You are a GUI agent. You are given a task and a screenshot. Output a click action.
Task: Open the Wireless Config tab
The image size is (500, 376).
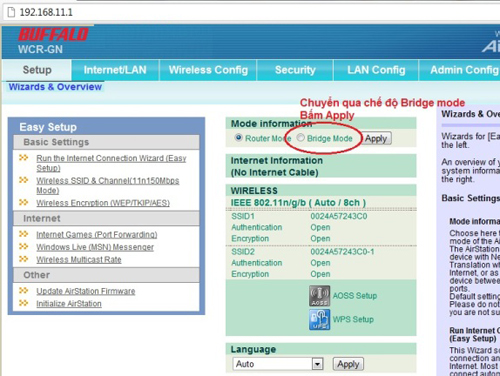pyautogui.click(x=208, y=70)
